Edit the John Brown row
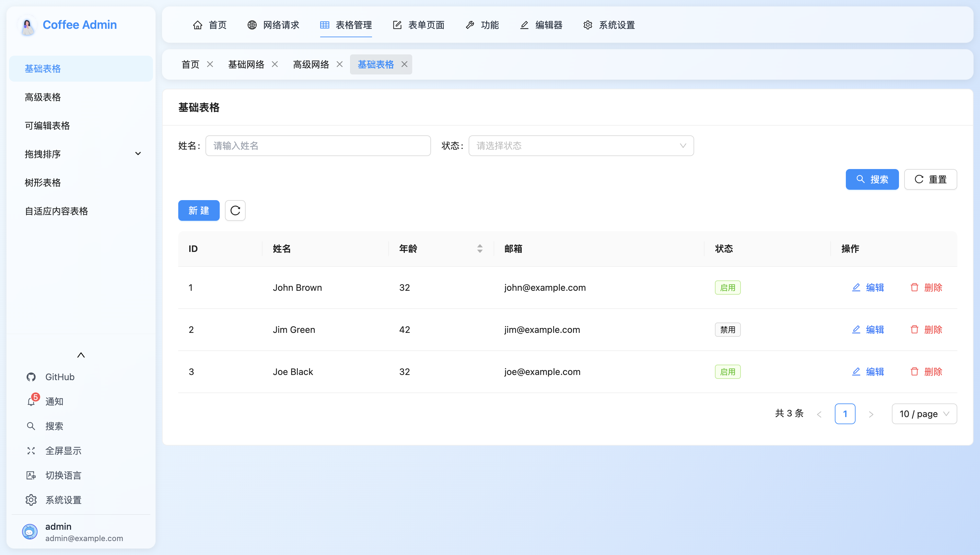The height and width of the screenshot is (555, 980). 868,288
